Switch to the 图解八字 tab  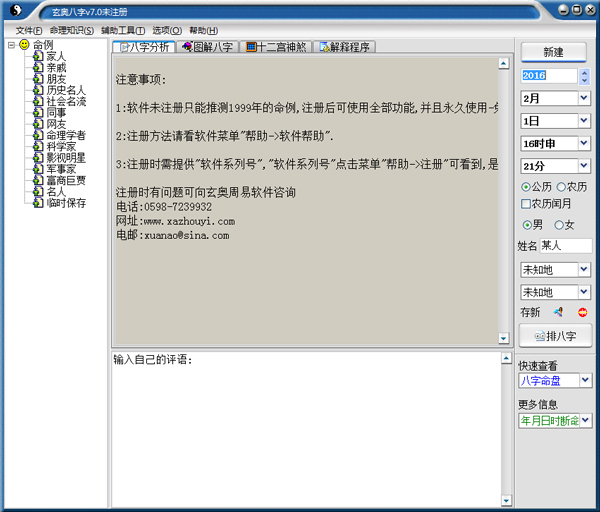coord(208,47)
